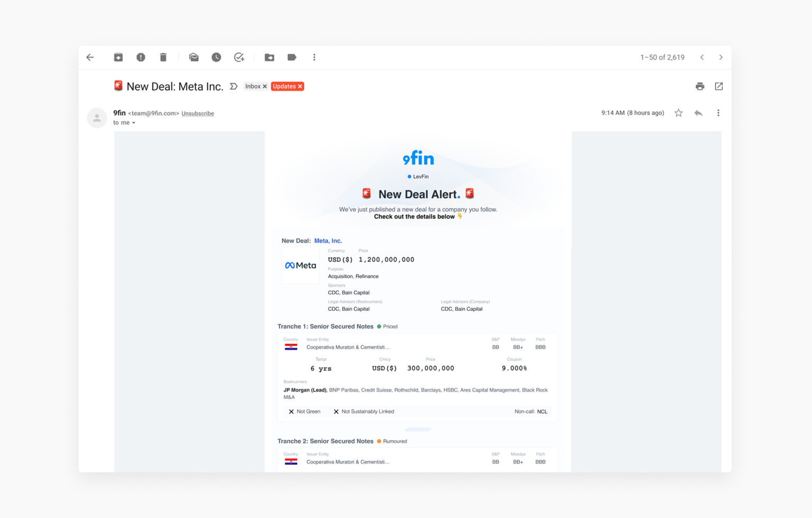Screen dimensions: 812x518
Task: Open the Meta, Inc. deal link
Action: [x=328, y=240]
